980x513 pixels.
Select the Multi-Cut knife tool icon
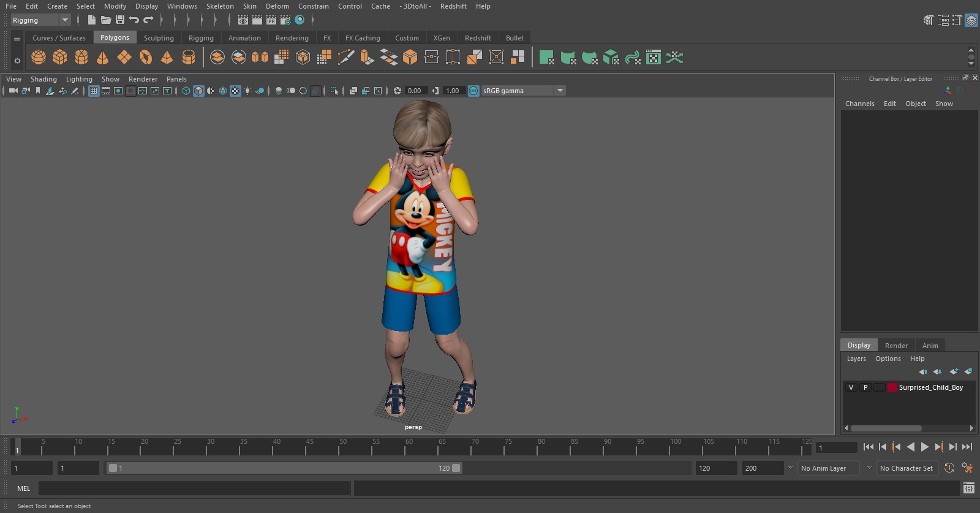point(346,58)
